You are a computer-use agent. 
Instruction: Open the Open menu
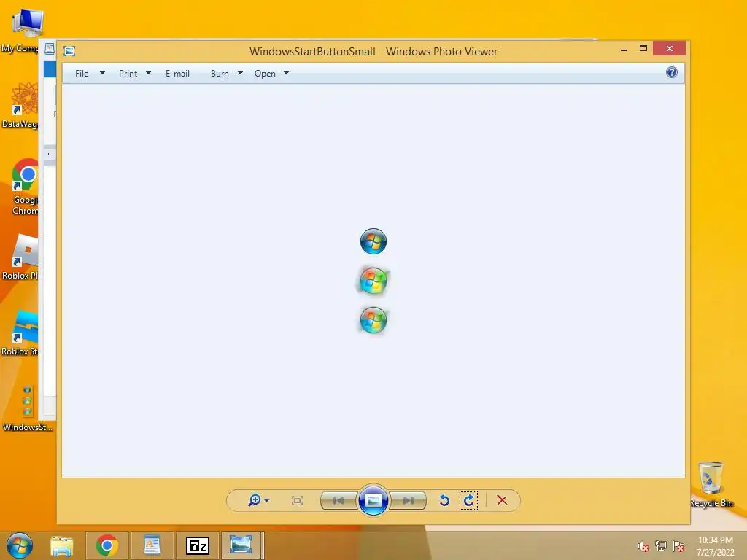tap(265, 74)
